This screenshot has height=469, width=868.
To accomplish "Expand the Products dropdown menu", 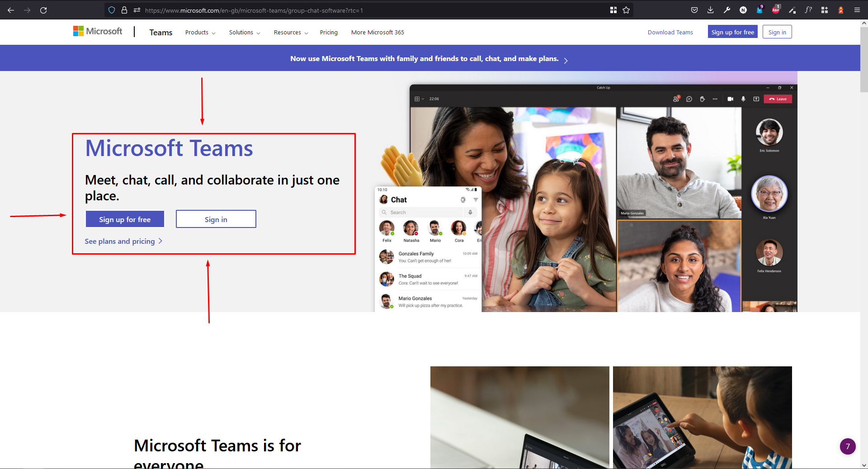I will click(x=200, y=33).
